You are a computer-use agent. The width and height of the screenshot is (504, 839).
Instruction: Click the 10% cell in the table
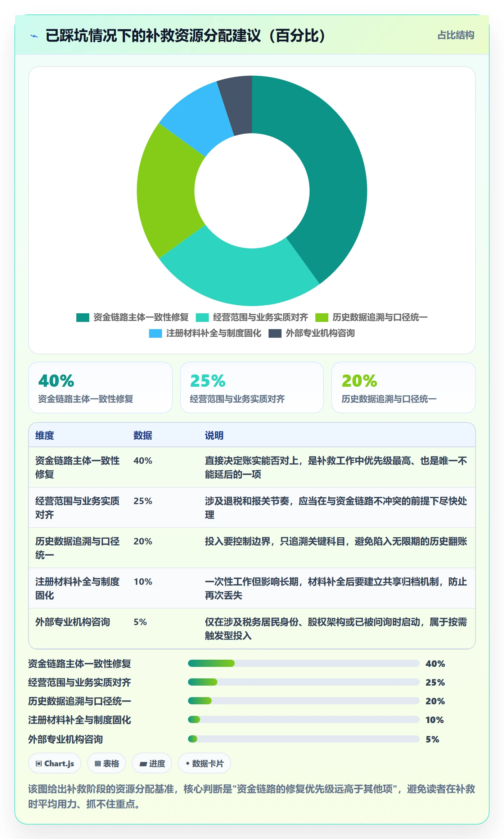click(143, 582)
